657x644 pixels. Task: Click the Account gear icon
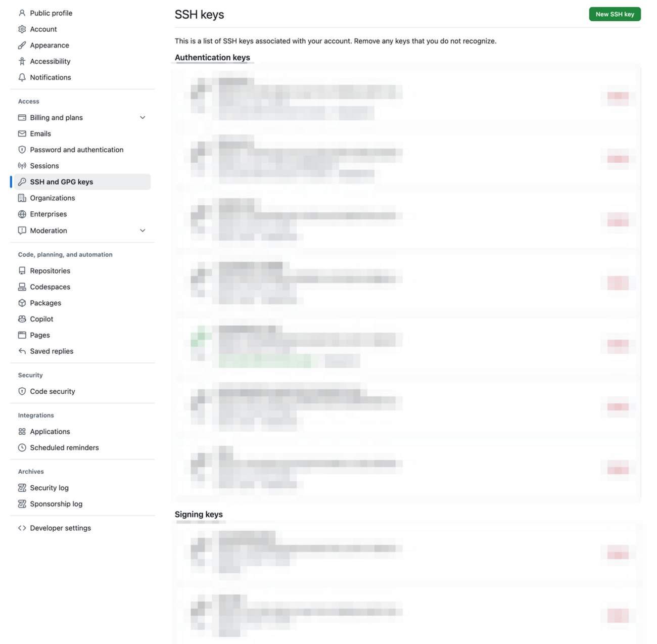[x=22, y=29]
